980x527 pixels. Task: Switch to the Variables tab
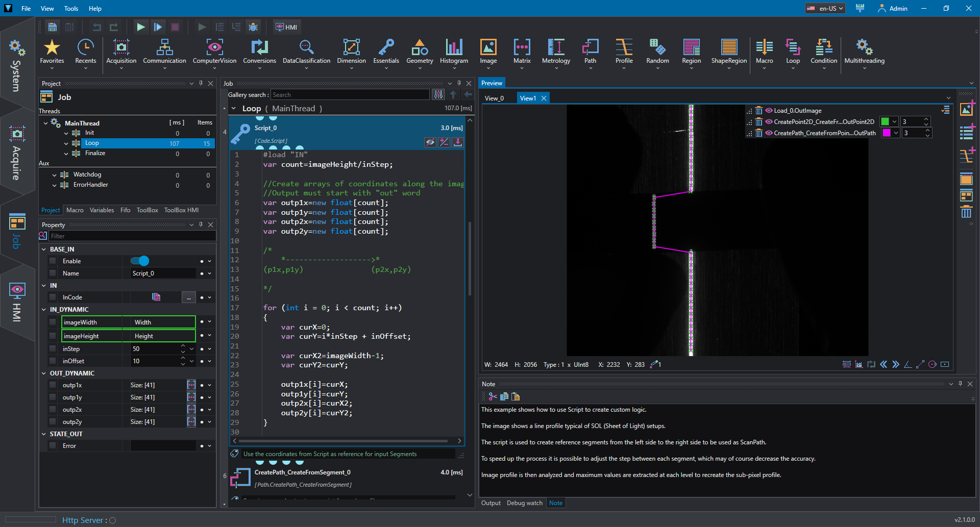pyautogui.click(x=102, y=210)
